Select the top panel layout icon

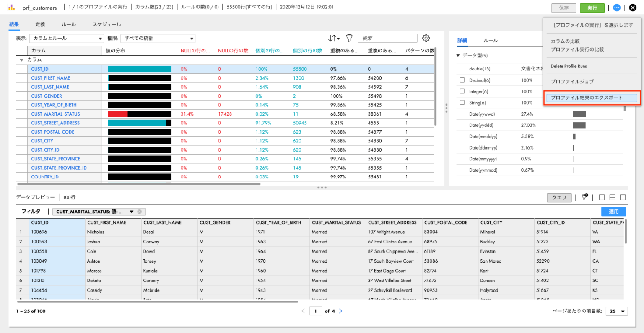click(x=623, y=197)
